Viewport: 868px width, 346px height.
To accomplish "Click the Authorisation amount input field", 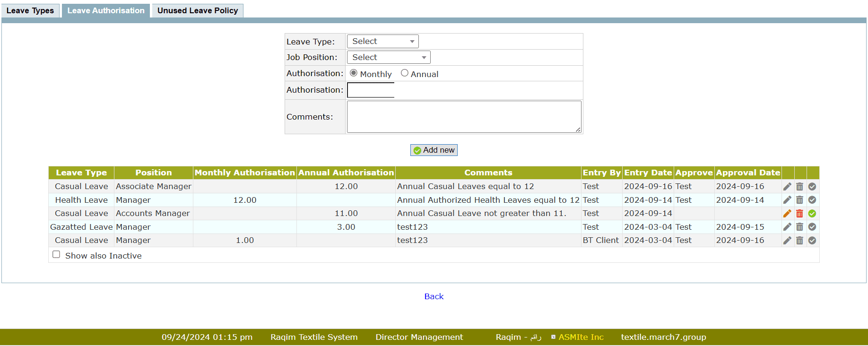I will click(x=371, y=90).
